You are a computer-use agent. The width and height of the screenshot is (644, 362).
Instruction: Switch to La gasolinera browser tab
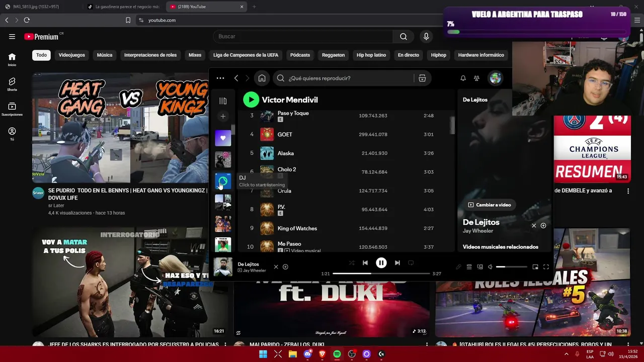pos(123,7)
